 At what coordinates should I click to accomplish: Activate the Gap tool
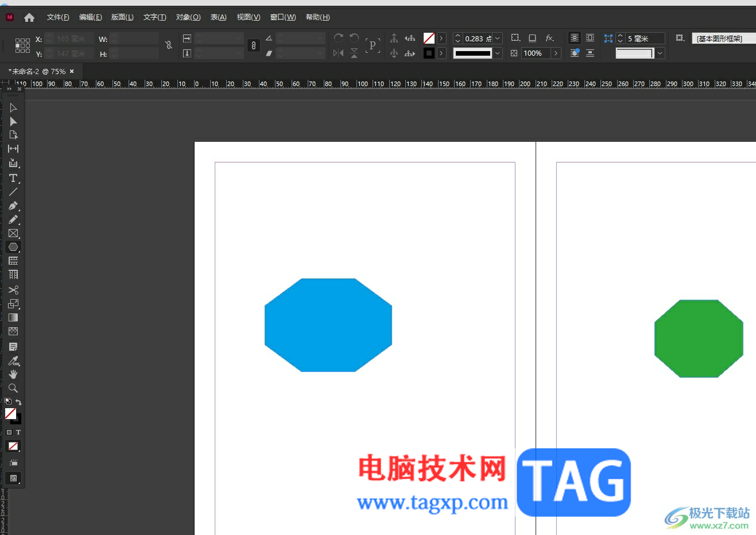13,149
